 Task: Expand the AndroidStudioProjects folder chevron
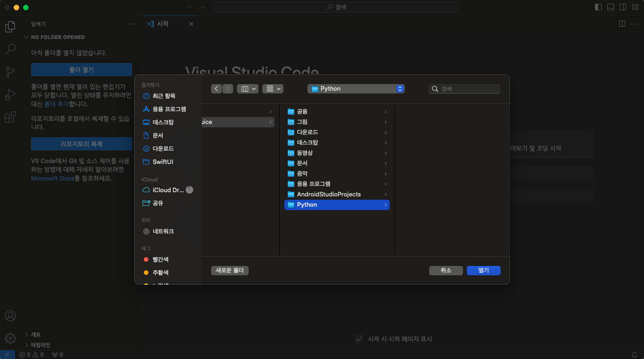tap(385, 194)
